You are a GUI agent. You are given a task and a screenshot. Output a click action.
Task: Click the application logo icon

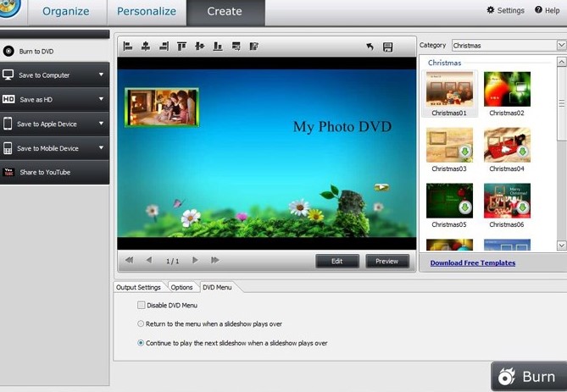pos(8,8)
